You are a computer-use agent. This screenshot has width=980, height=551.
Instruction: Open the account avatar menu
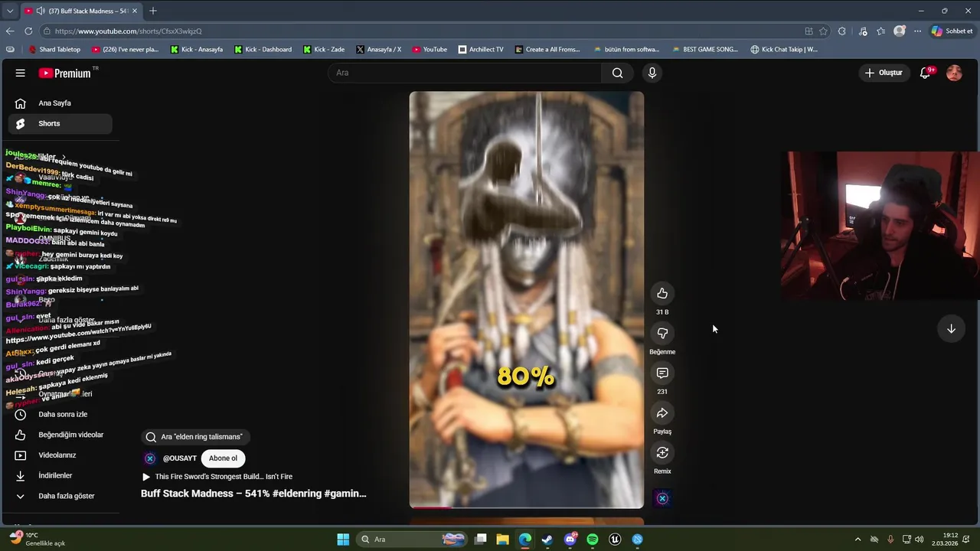coord(954,73)
